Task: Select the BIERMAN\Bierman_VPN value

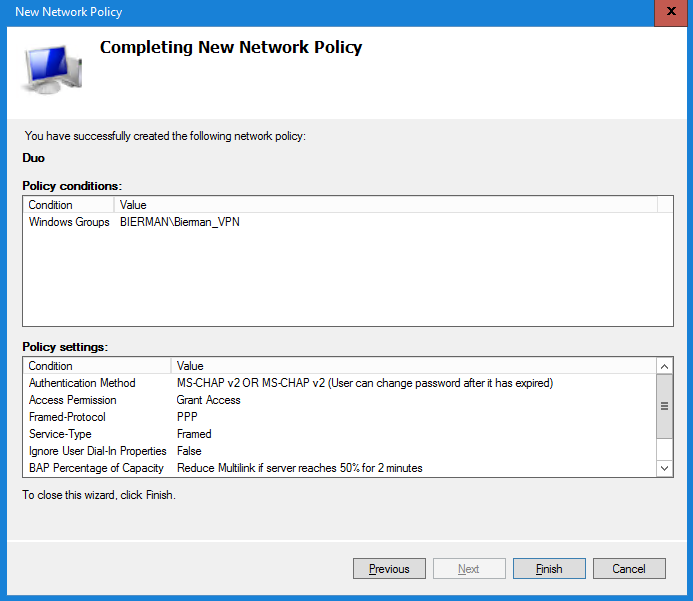Action: click(180, 222)
